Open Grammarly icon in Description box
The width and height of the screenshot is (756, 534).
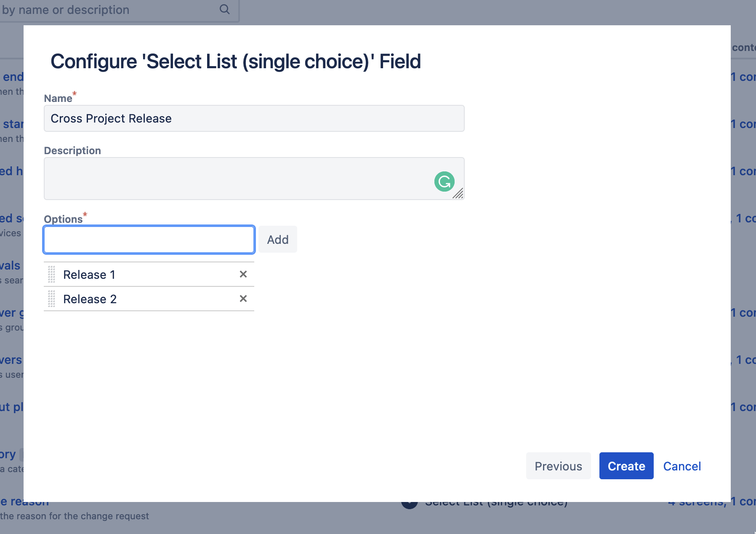pyautogui.click(x=445, y=182)
